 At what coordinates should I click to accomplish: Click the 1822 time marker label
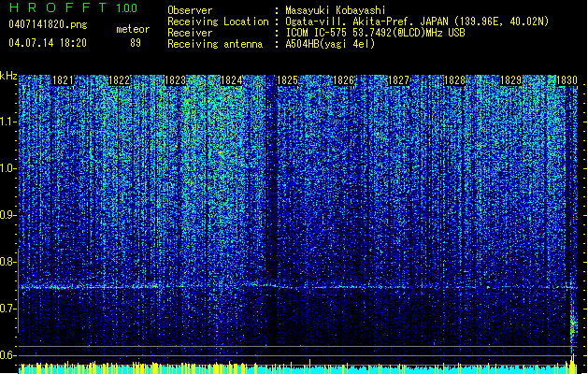(x=120, y=80)
